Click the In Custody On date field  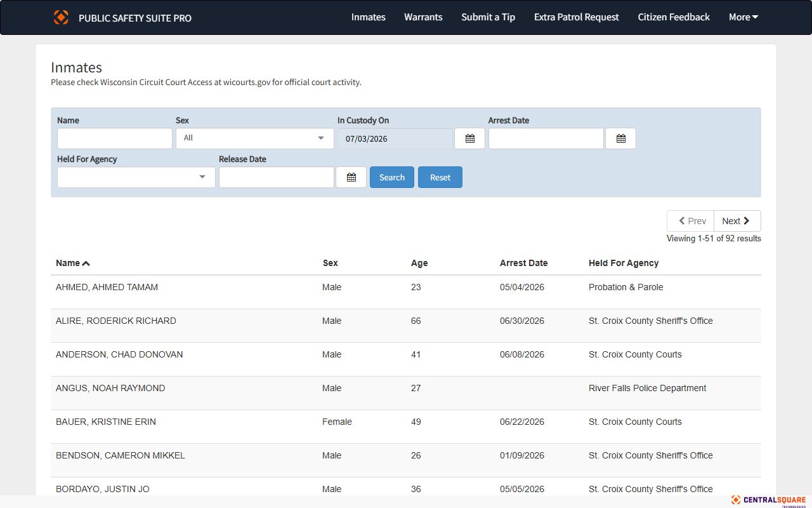pos(395,138)
